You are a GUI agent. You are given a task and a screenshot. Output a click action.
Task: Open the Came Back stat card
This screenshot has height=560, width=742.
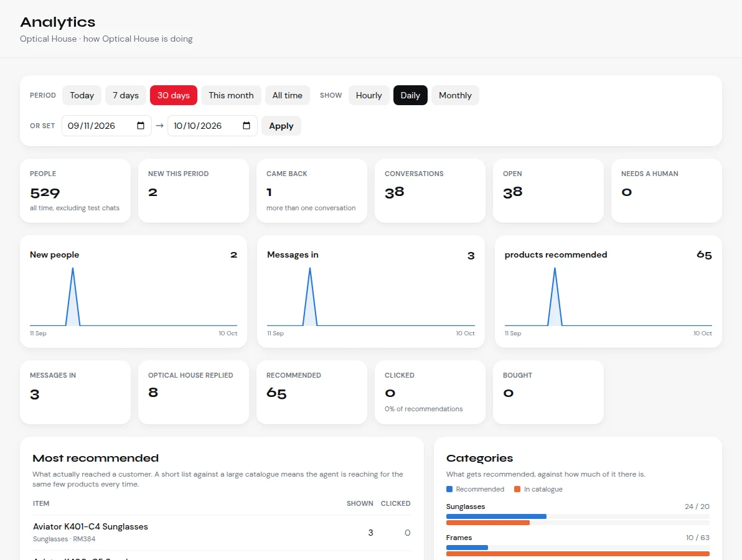click(312, 190)
